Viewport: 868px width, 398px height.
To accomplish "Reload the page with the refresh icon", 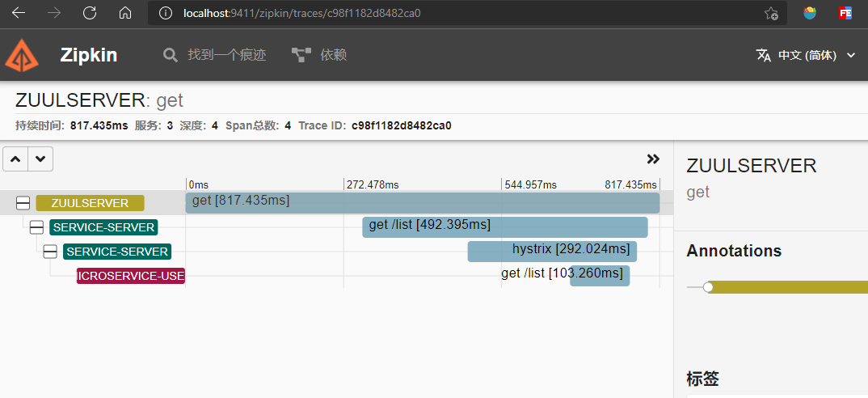I will (90, 13).
